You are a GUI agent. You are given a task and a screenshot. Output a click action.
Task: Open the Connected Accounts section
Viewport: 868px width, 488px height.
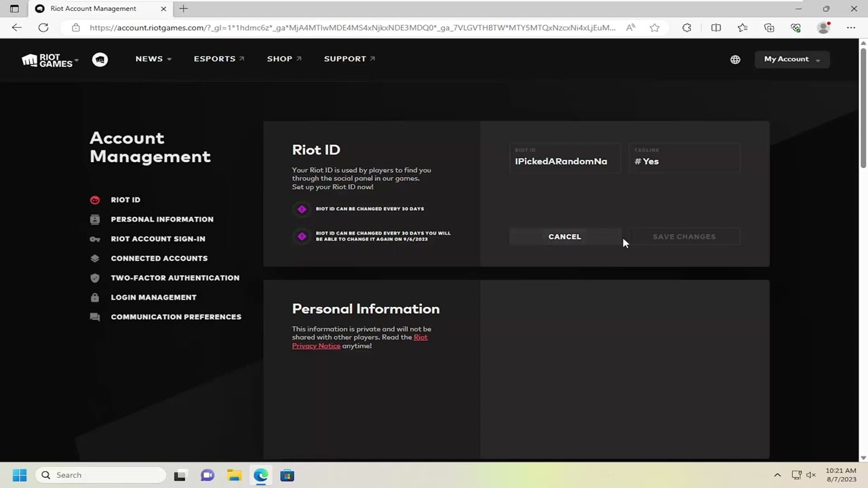click(x=159, y=258)
